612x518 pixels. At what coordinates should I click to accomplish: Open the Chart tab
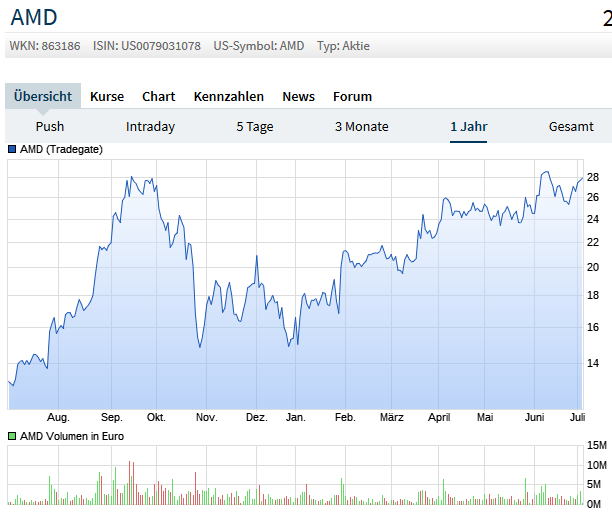pyautogui.click(x=158, y=96)
